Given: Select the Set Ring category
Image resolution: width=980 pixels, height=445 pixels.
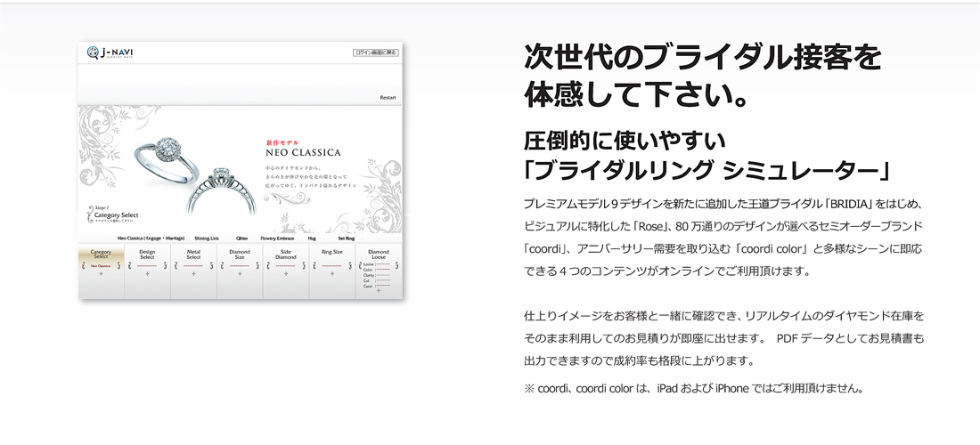Looking at the screenshot, I should (x=347, y=239).
